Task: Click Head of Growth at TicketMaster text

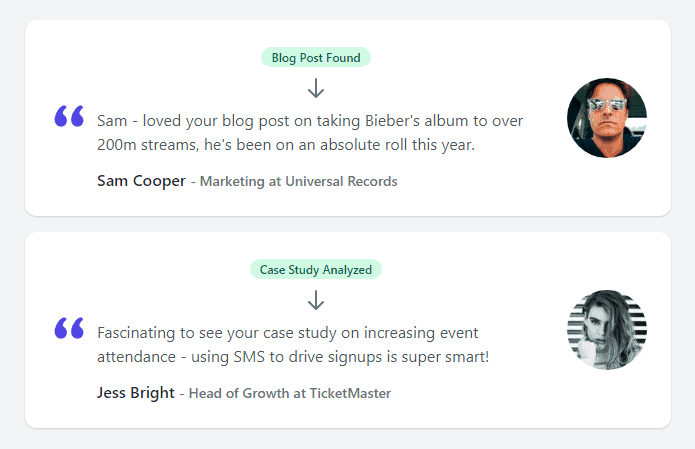Action: (290, 393)
